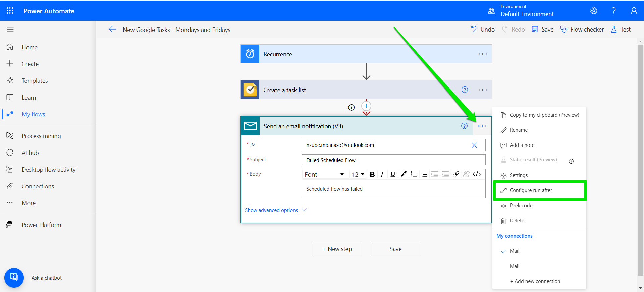
Task: Click the Help question mark icon
Action: (x=613, y=11)
